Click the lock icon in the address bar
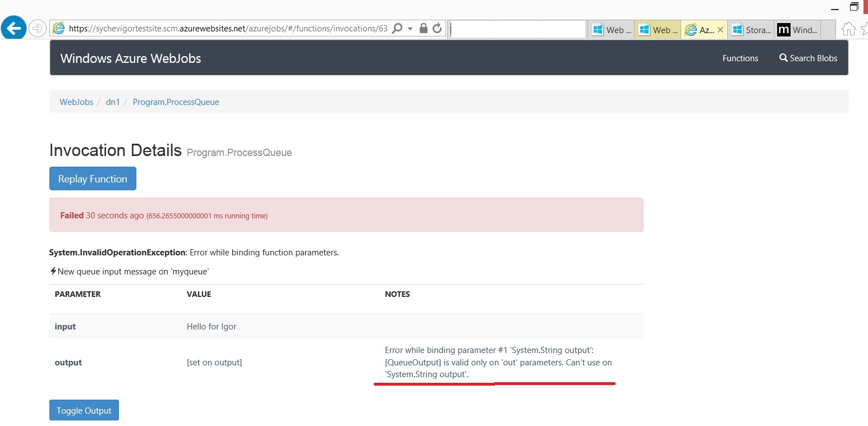 click(x=423, y=28)
